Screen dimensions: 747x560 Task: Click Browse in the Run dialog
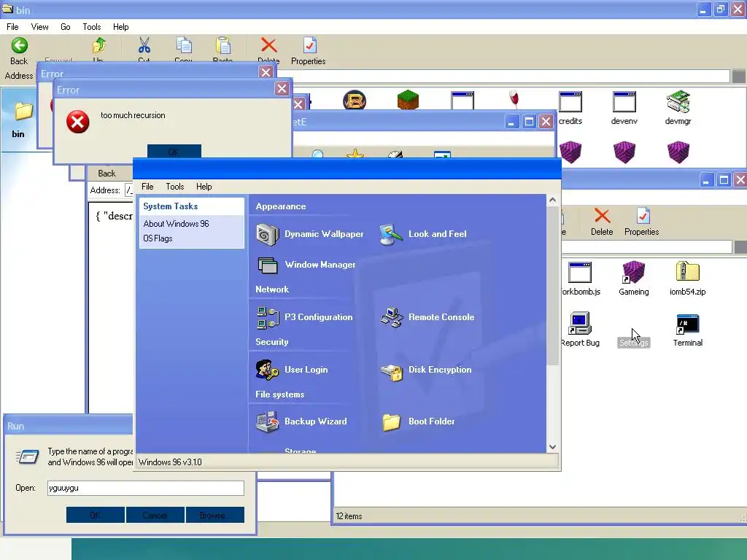215,515
